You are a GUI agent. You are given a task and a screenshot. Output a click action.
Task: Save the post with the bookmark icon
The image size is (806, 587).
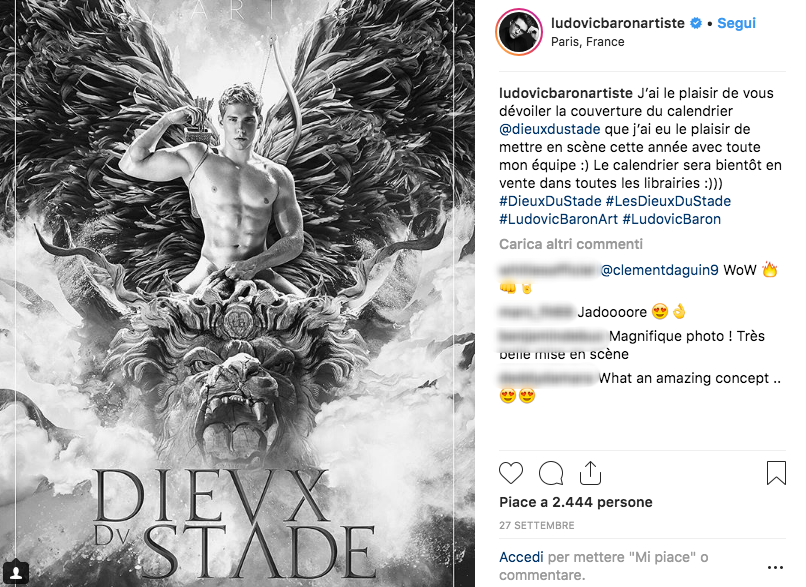point(776,473)
